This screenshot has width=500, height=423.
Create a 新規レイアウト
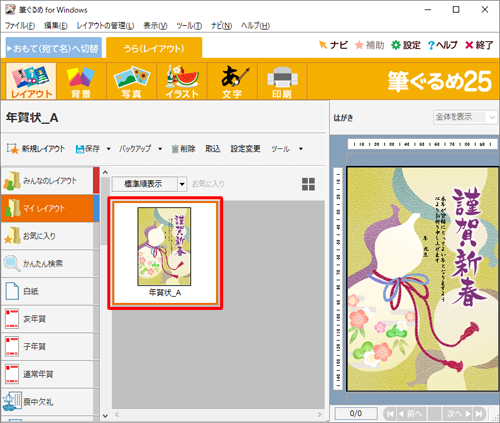click(36, 149)
